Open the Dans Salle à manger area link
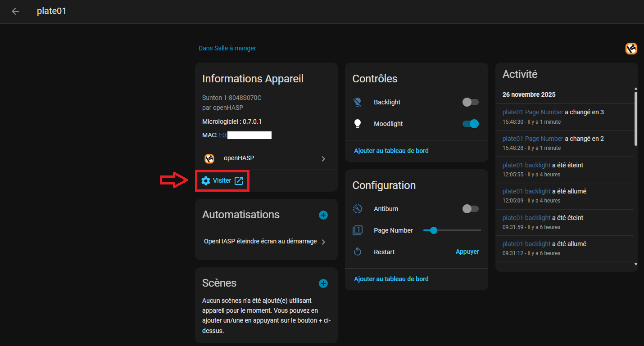 click(x=227, y=48)
